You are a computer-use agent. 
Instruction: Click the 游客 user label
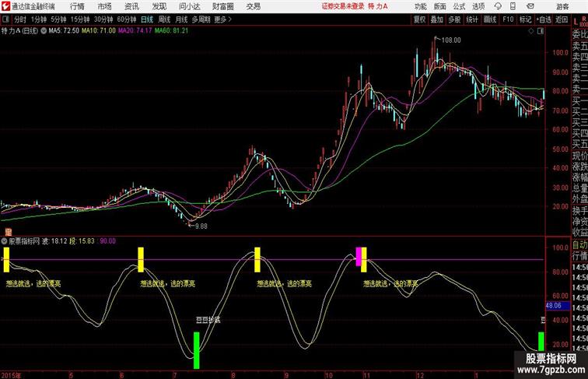click(x=562, y=6)
